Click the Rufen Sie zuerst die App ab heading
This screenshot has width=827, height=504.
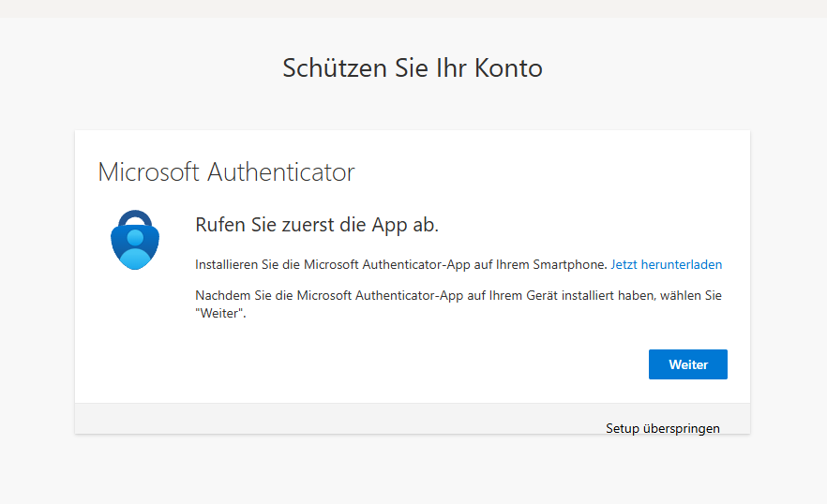coord(317,225)
